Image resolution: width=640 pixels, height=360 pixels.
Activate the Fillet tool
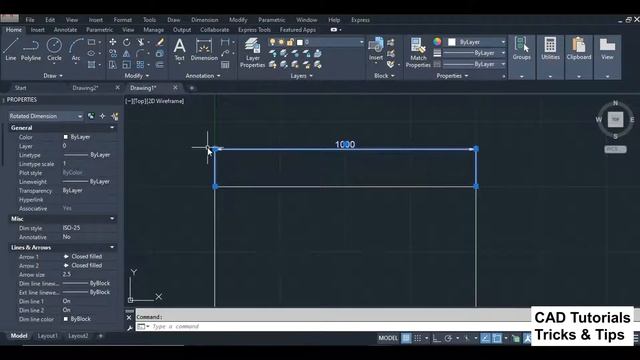tap(140, 53)
